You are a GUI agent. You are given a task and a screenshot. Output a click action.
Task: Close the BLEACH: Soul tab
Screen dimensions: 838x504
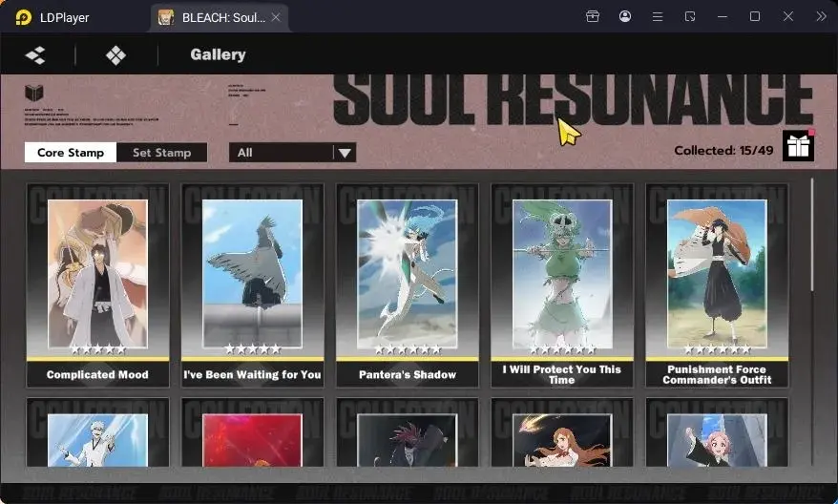click(x=276, y=17)
